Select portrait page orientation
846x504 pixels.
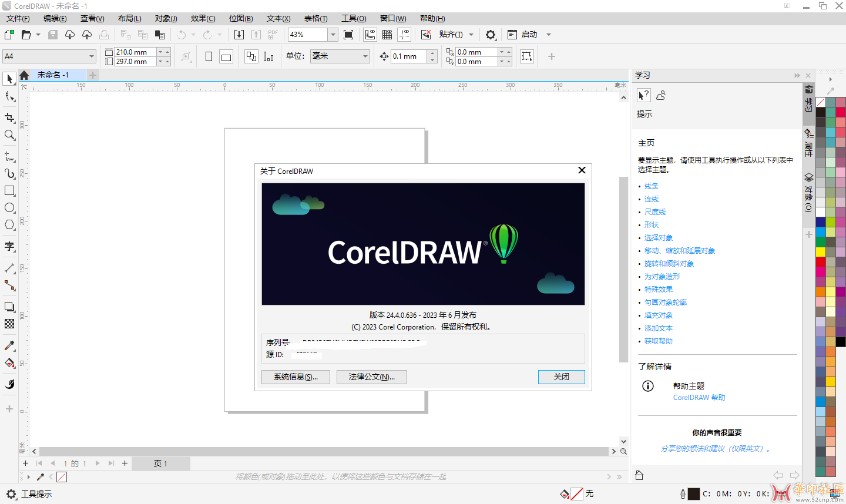209,56
